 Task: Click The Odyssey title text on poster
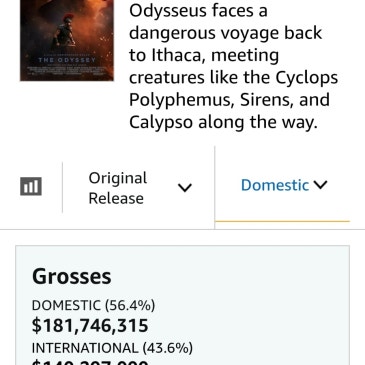coord(67,60)
